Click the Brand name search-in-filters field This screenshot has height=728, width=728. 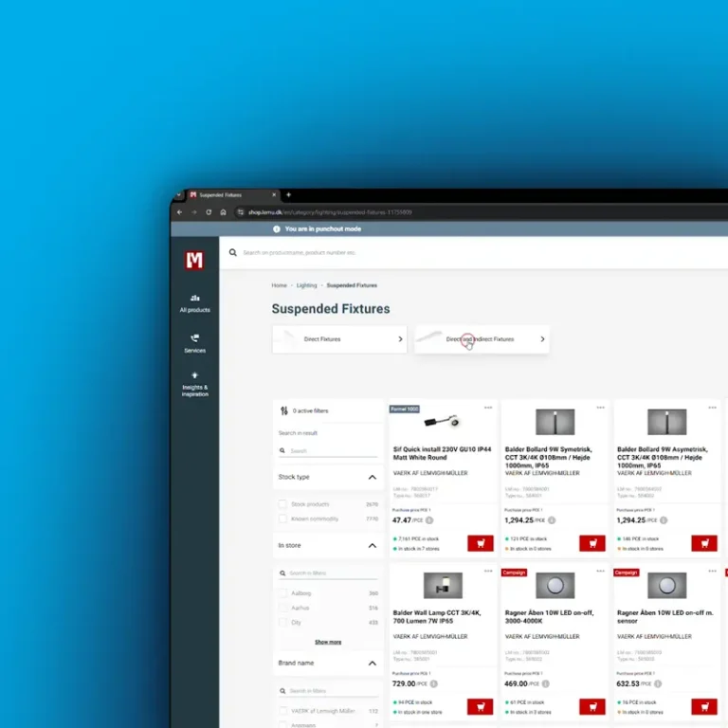(328, 691)
